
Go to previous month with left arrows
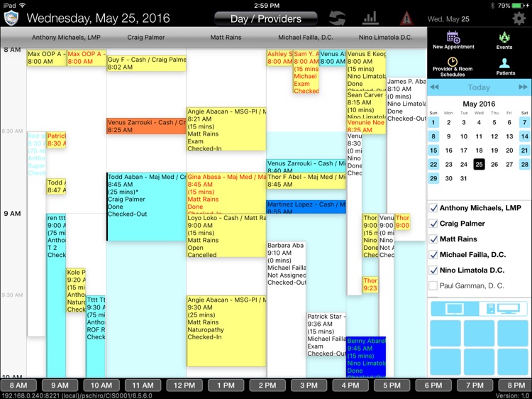pos(434,87)
